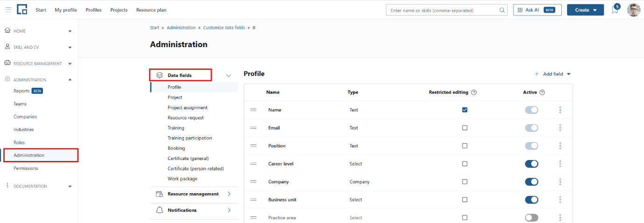Expand the SKILL AND CV section arrow
This screenshot has height=223, width=644.
click(70, 47)
